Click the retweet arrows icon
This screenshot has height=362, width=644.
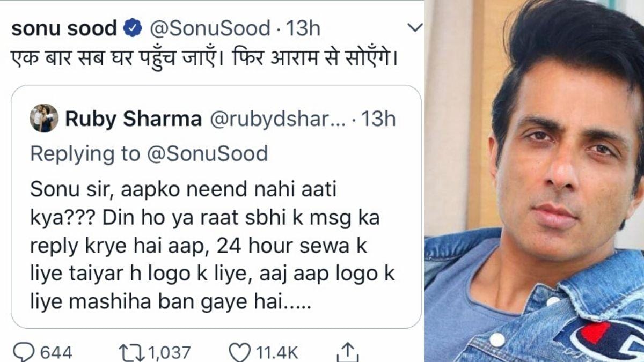click(x=131, y=352)
